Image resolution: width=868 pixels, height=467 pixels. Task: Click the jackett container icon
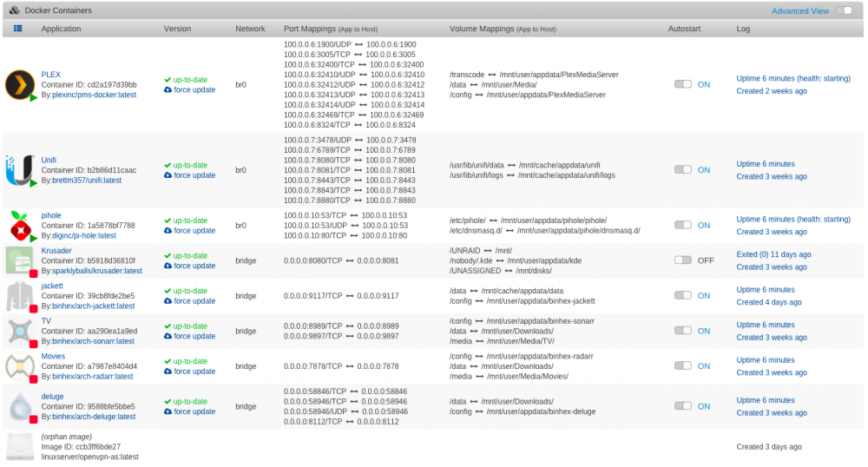coord(20,296)
